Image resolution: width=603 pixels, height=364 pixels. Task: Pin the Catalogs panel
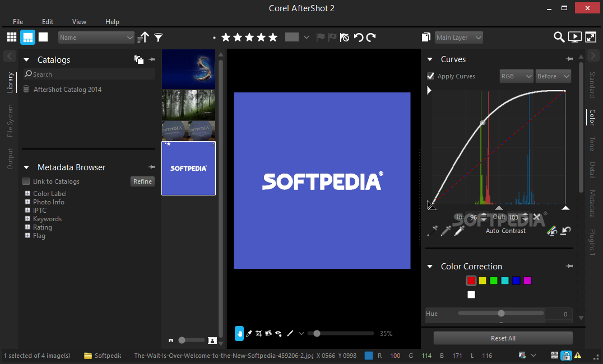pyautogui.click(x=152, y=59)
